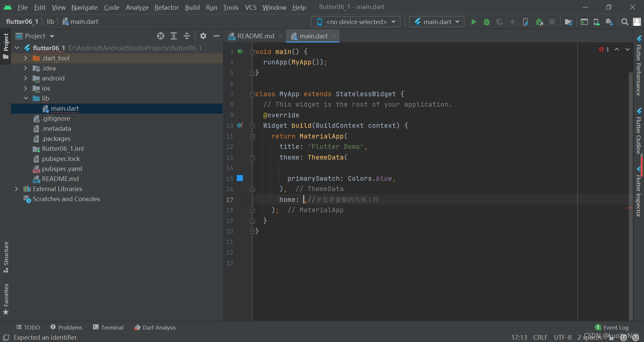The width and height of the screenshot is (644, 342).
Task: Click the CRLF line separator status
Action: (x=540, y=337)
